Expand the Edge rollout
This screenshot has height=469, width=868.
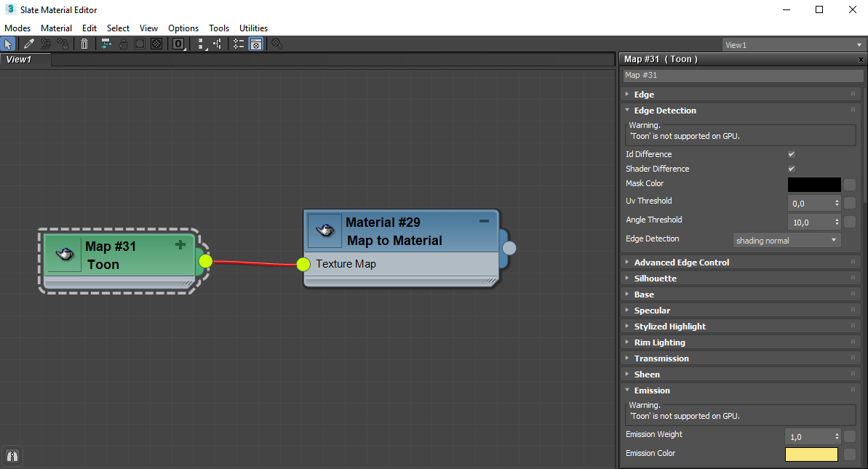[740, 95]
